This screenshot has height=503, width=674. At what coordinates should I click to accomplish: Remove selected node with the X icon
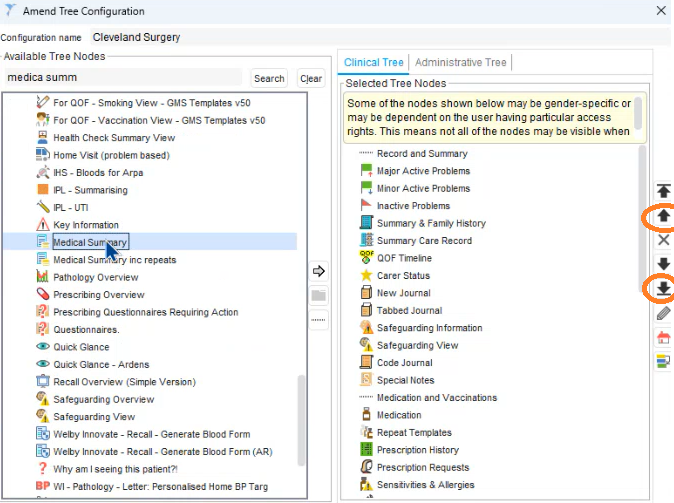(x=663, y=239)
